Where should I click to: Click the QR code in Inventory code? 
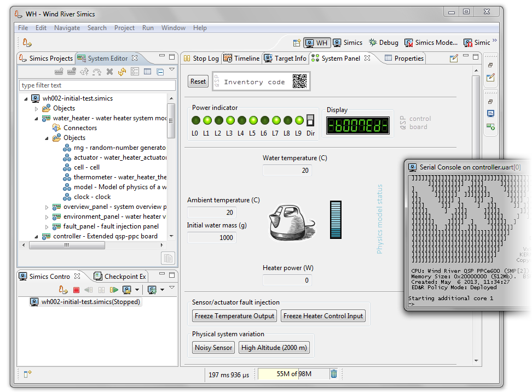(299, 81)
